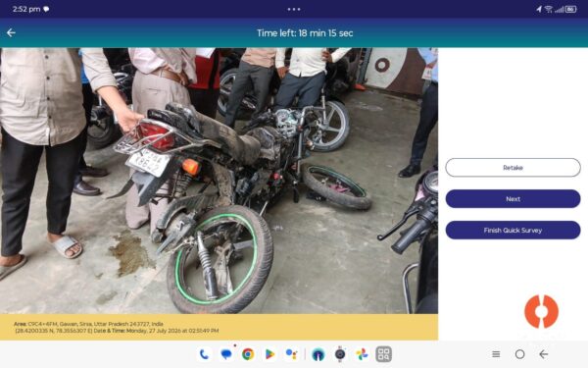The image size is (588, 368).
Task: Tap the location arrow in status bar
Action: [x=539, y=9]
